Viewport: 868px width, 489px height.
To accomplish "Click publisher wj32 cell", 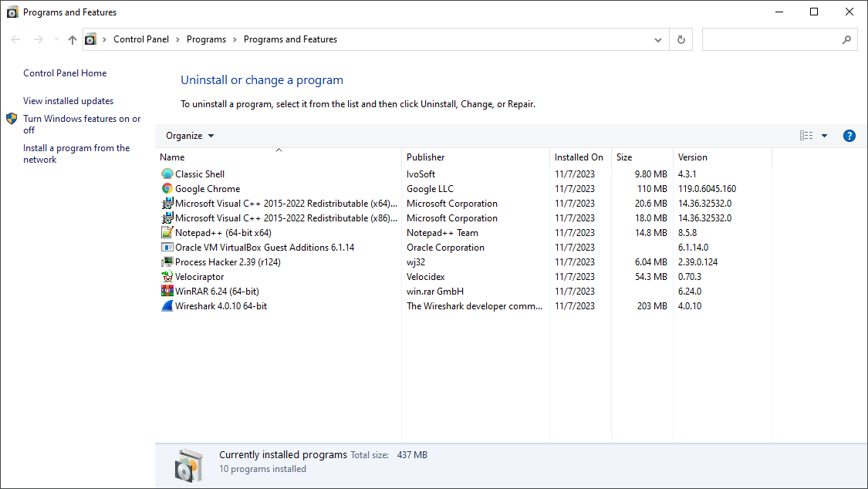I will tap(416, 261).
